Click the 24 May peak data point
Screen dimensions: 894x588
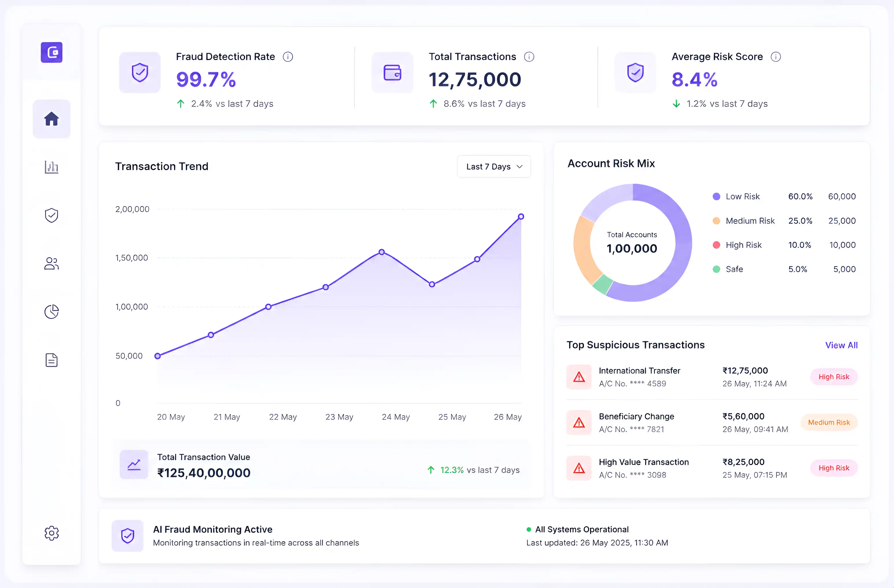pos(382,252)
